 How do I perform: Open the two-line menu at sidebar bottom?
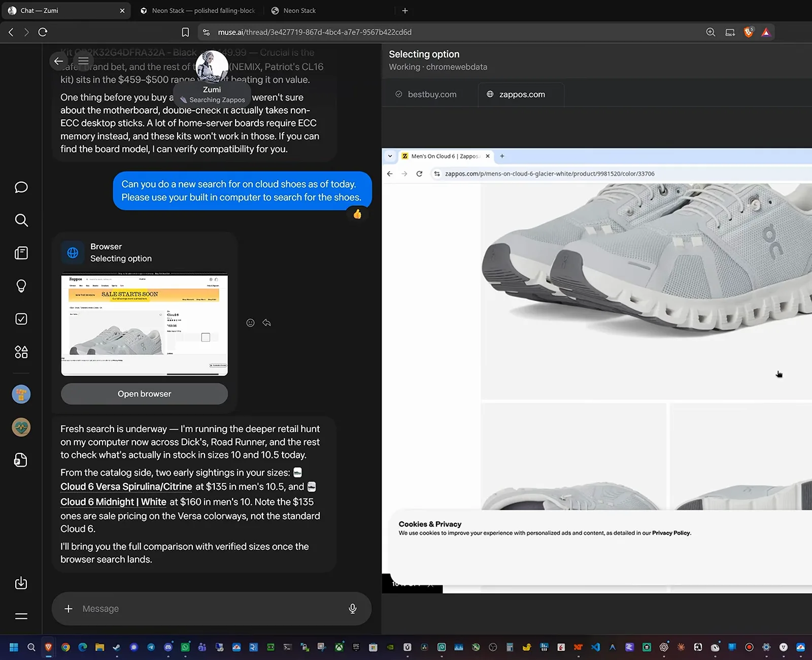pos(21,616)
